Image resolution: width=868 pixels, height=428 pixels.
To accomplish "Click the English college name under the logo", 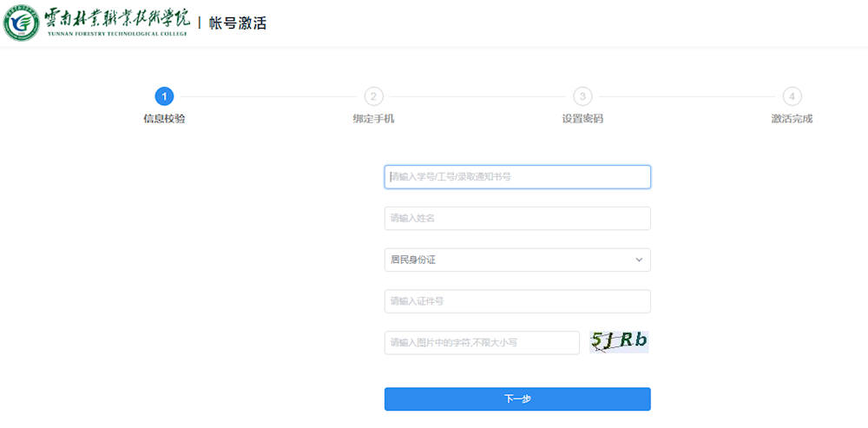I will (116, 35).
